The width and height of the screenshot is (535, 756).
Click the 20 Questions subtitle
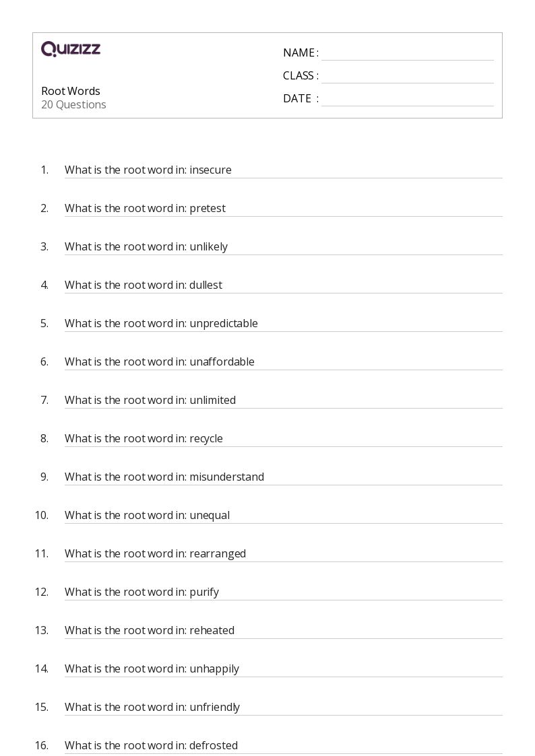pos(73,105)
